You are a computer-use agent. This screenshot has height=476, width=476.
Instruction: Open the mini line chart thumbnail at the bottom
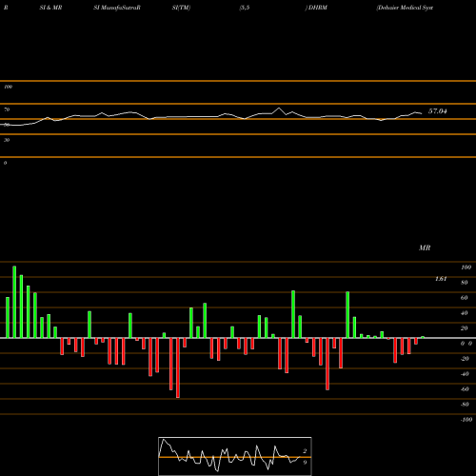(x=235, y=456)
